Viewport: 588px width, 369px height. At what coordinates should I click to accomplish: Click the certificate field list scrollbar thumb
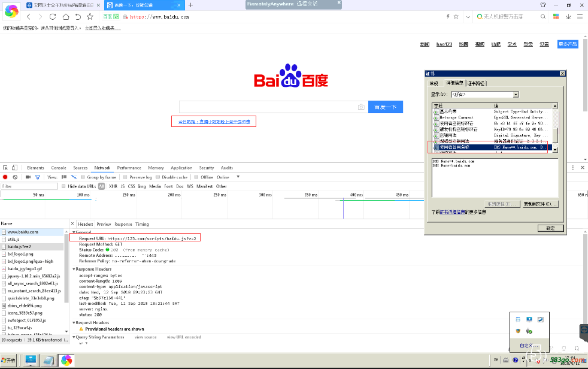pyautogui.click(x=556, y=135)
